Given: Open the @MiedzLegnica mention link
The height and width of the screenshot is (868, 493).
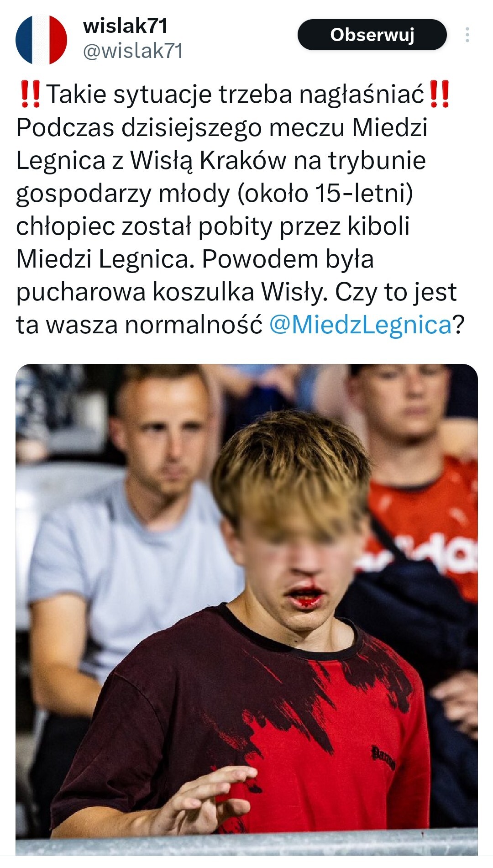Looking at the screenshot, I should tap(361, 325).
